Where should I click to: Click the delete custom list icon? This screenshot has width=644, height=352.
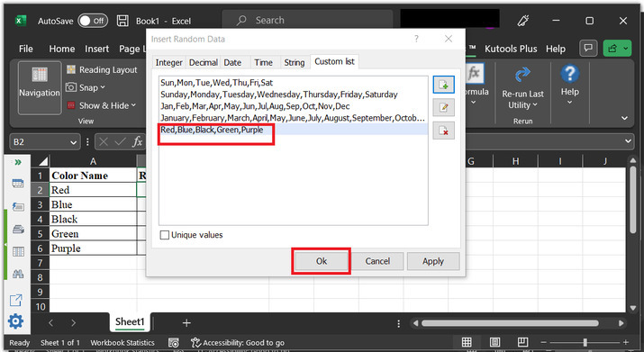click(x=443, y=131)
